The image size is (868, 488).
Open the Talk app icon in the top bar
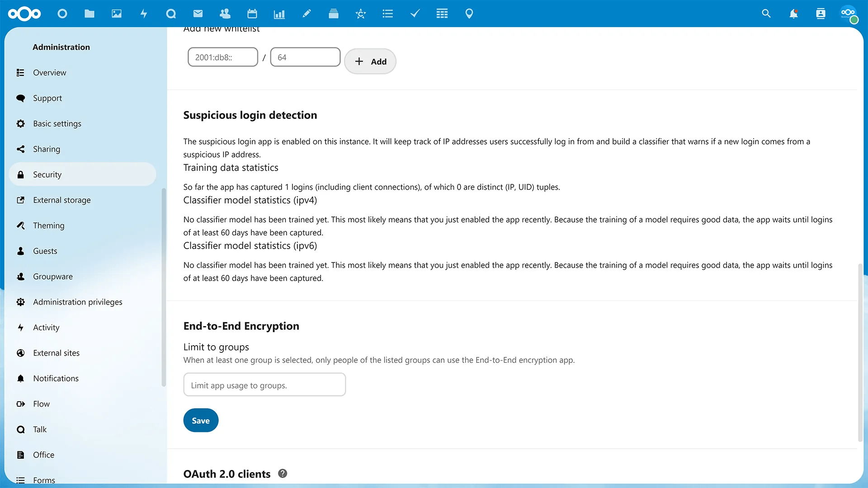click(171, 14)
